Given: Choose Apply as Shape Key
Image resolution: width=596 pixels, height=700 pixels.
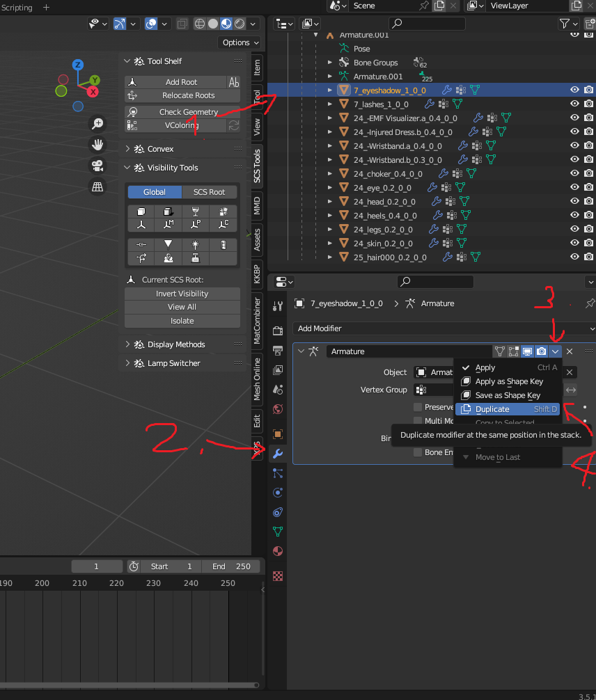Looking at the screenshot, I should pyautogui.click(x=508, y=381).
